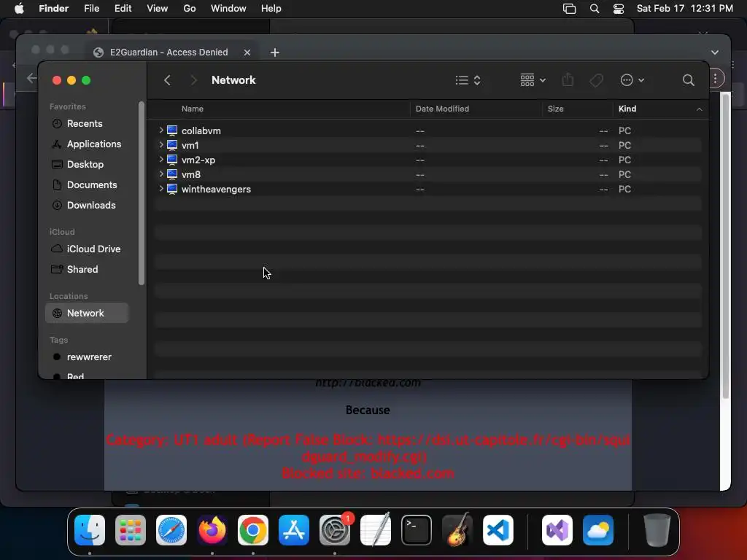Launch Firefox from the Dock
Viewport: 747px width, 560px height.
(x=212, y=530)
